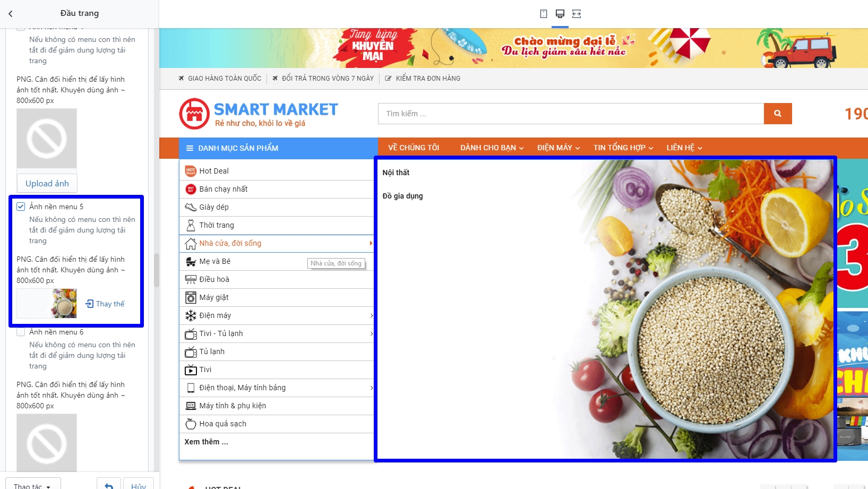The width and height of the screenshot is (868, 489).
Task: Click the Tìm kiếm search field
Action: pos(571,114)
